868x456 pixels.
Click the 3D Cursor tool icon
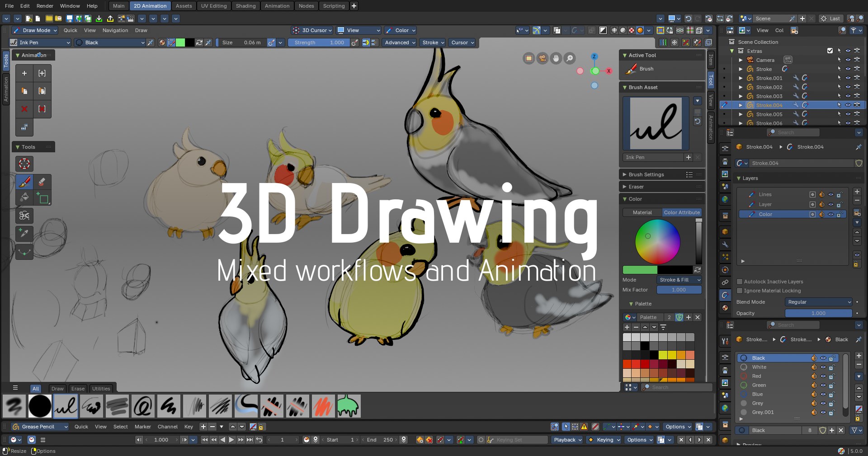tap(24, 164)
